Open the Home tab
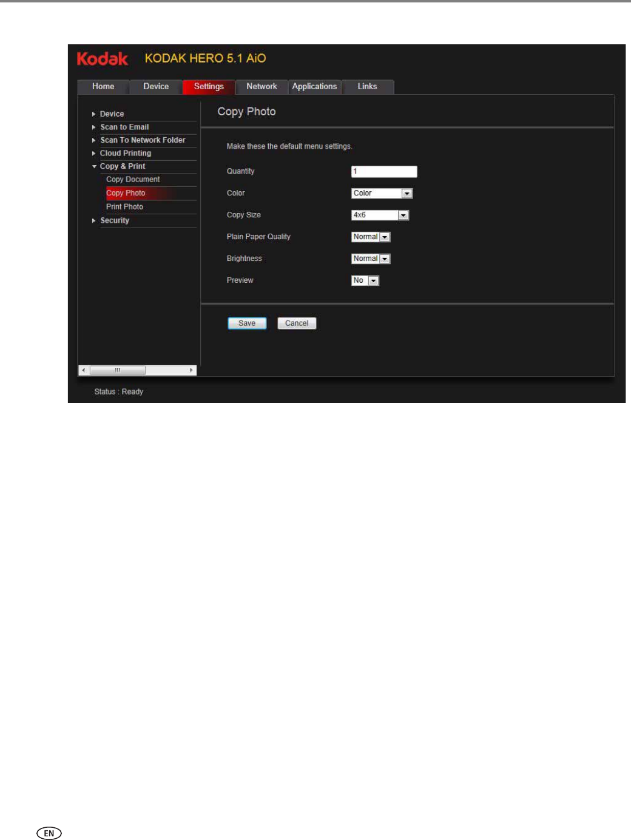Viewport: 631px width, 840px height. 103,87
